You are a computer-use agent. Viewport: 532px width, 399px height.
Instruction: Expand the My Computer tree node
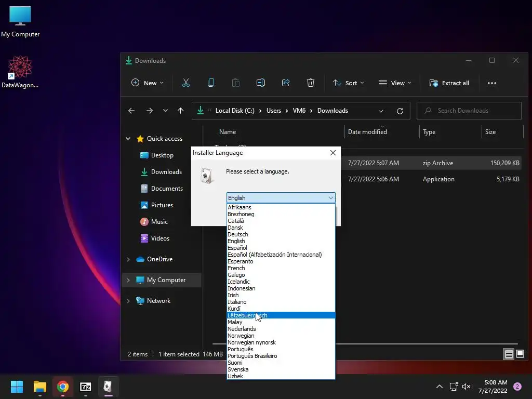click(128, 280)
